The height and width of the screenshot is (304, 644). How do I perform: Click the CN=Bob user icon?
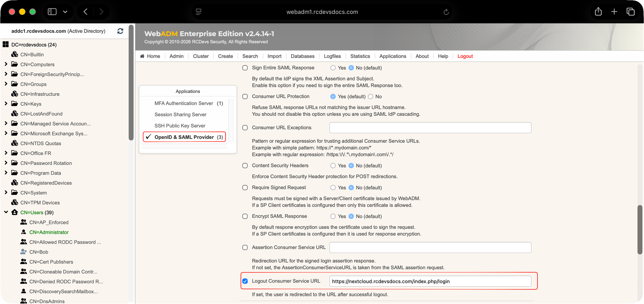point(24,252)
